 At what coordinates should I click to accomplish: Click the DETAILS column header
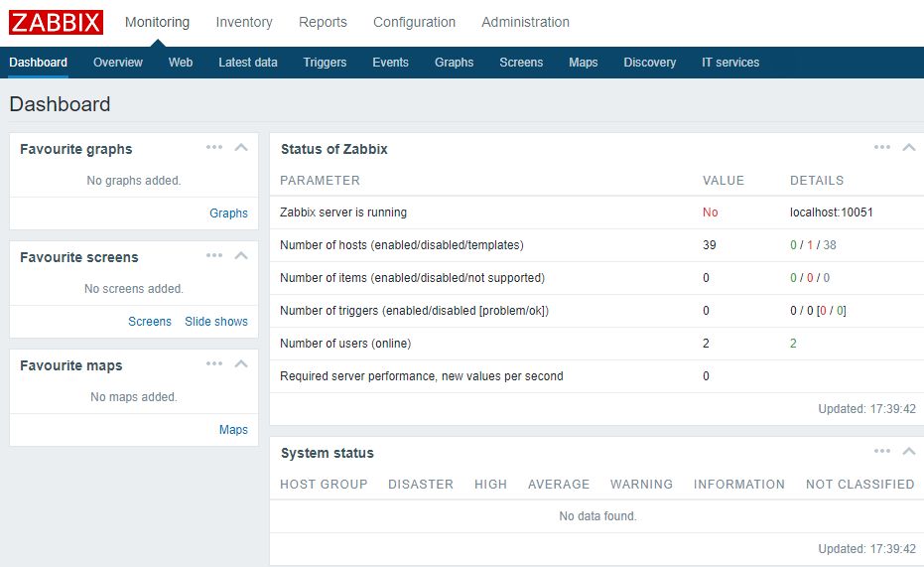tap(817, 181)
